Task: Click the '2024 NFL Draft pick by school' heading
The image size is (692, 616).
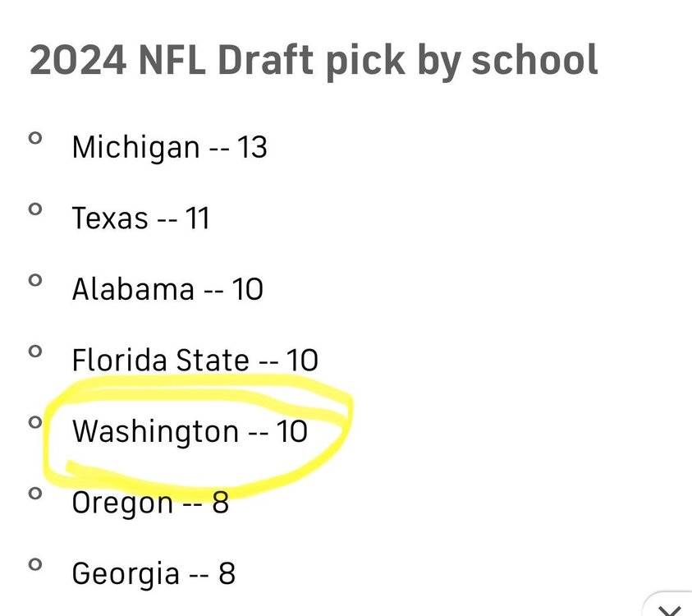Action: (x=314, y=62)
